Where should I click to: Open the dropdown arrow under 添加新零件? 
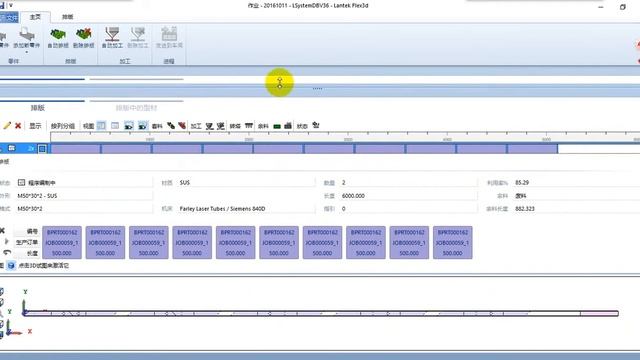pos(27,52)
